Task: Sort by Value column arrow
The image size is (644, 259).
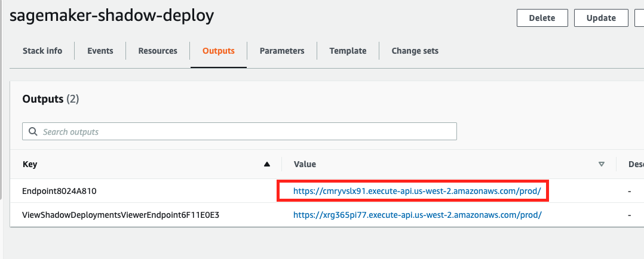Action: (602, 164)
